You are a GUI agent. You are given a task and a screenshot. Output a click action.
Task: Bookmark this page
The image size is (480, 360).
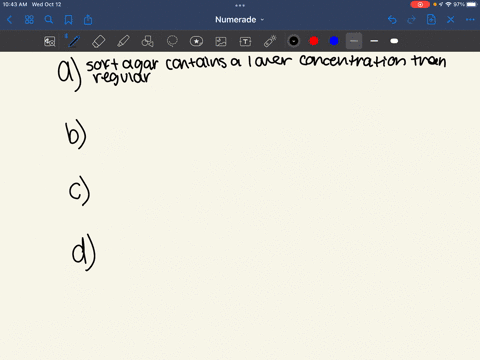point(68,20)
